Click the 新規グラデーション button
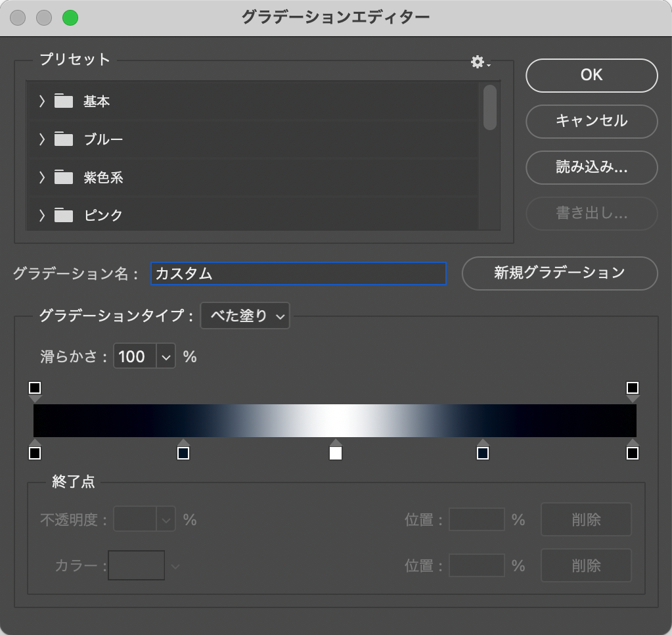 pos(559,273)
